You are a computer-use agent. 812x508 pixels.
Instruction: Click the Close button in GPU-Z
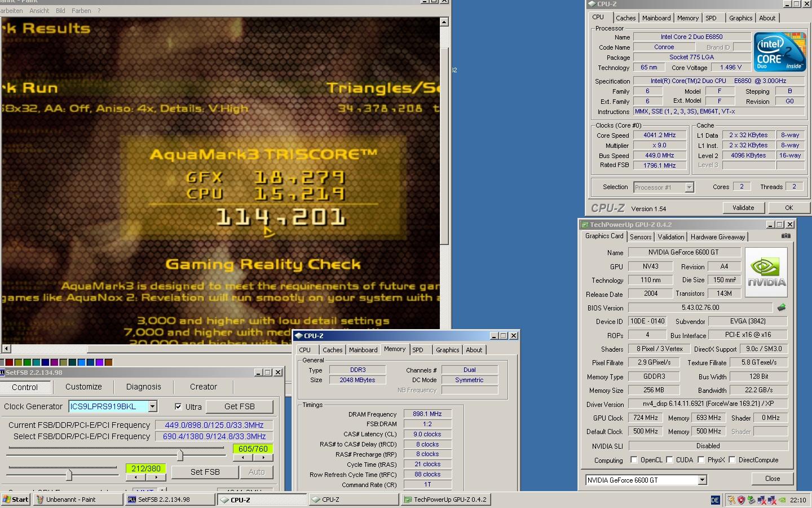tap(773, 479)
